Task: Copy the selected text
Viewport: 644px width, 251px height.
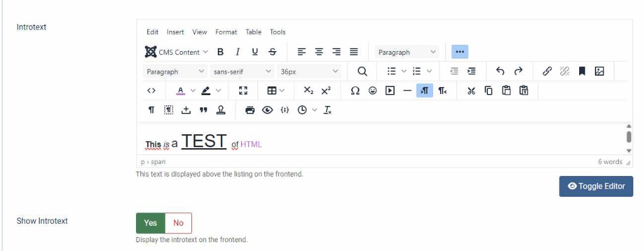Action: tap(489, 91)
